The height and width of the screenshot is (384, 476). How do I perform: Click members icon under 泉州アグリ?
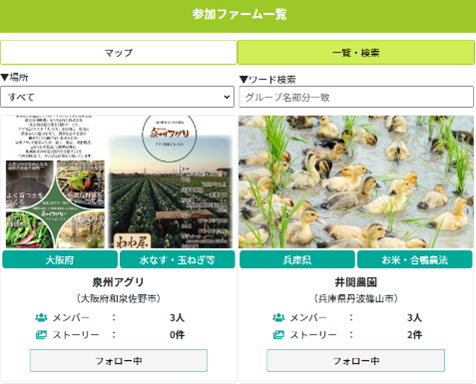(41, 318)
